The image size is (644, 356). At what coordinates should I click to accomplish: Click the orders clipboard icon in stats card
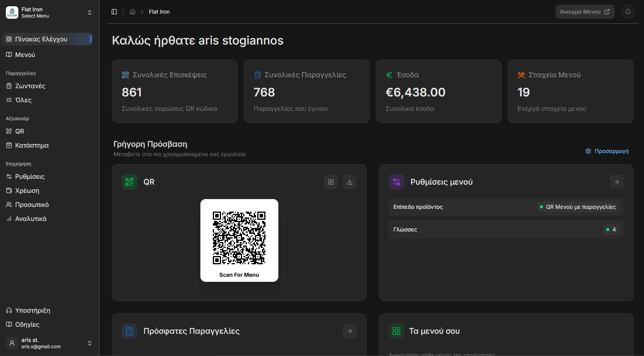click(257, 75)
